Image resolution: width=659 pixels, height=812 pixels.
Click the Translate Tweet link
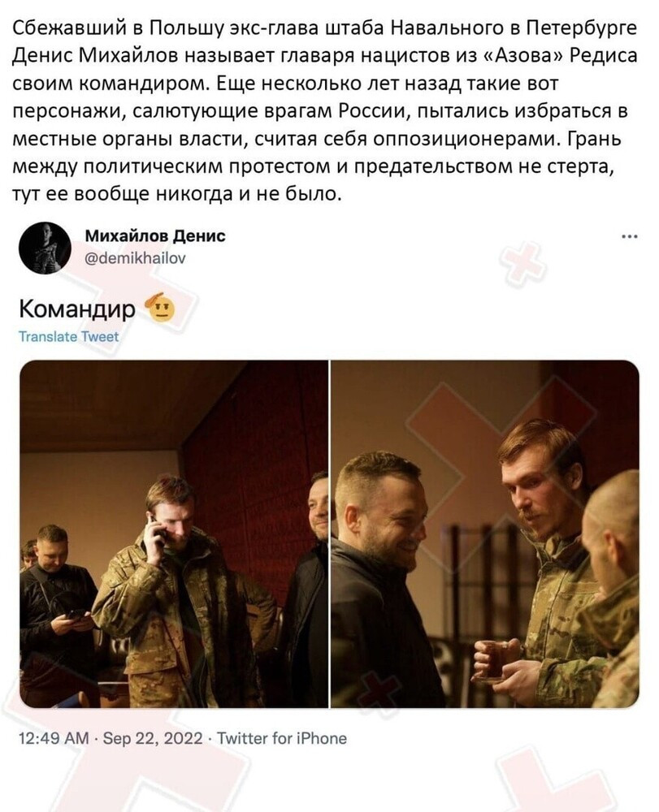click(x=68, y=337)
